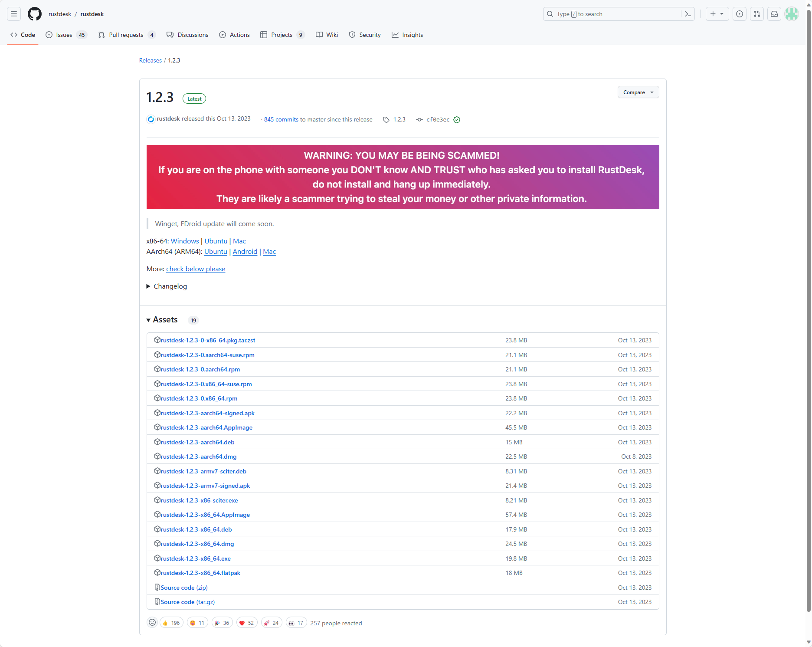Viewport: 812px width, 647px height.
Task: Open the pull requests header icon
Action: click(757, 14)
